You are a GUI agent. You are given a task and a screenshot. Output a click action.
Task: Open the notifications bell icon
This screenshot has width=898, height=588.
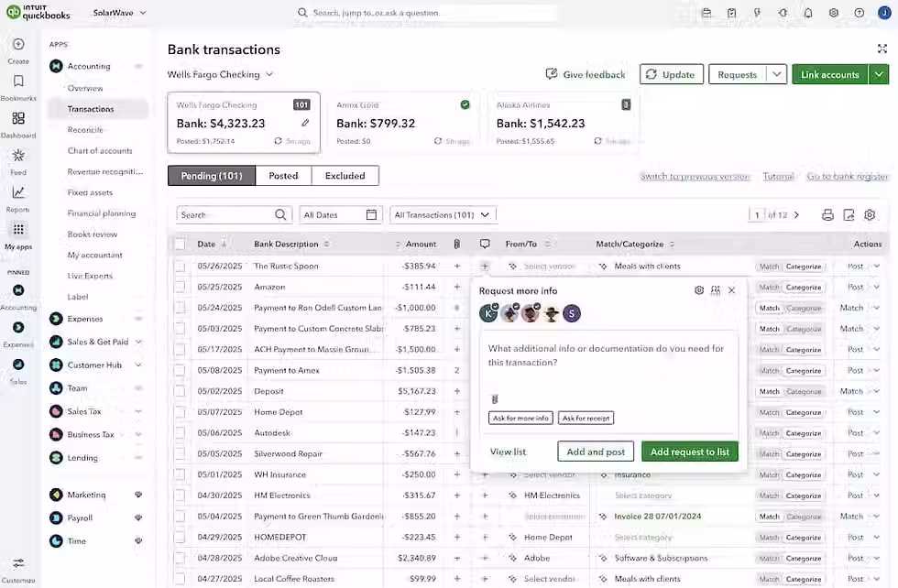[x=808, y=13]
